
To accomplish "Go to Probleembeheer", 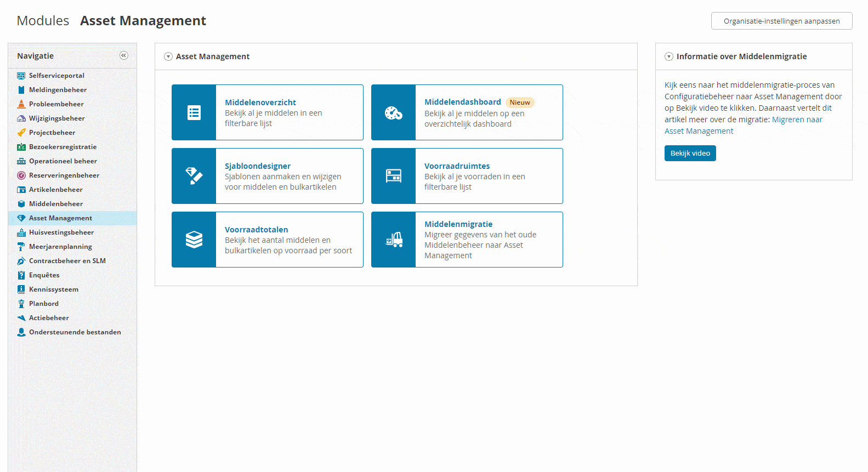I will pos(56,104).
